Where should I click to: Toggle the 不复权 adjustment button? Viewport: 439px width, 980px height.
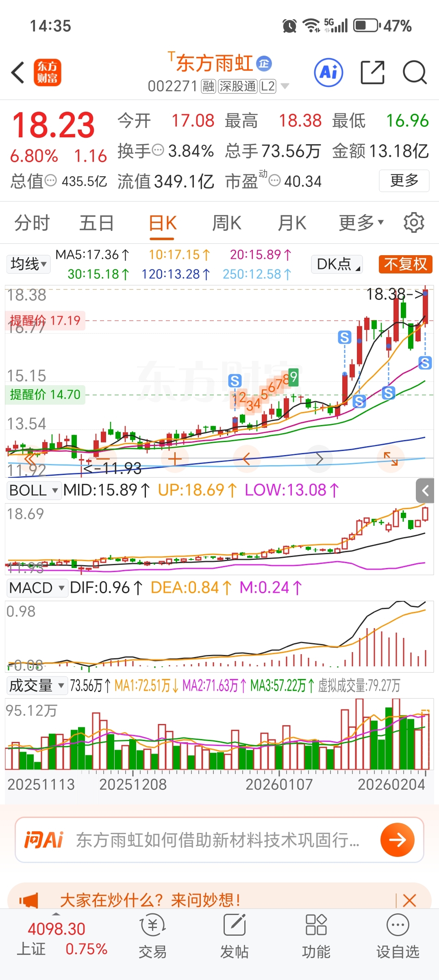pos(405,264)
